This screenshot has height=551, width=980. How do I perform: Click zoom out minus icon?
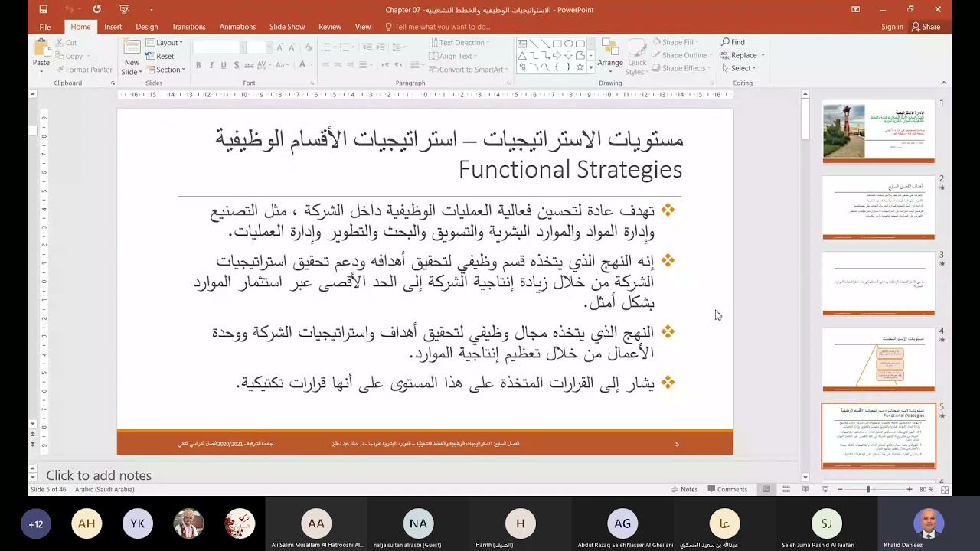click(x=840, y=489)
